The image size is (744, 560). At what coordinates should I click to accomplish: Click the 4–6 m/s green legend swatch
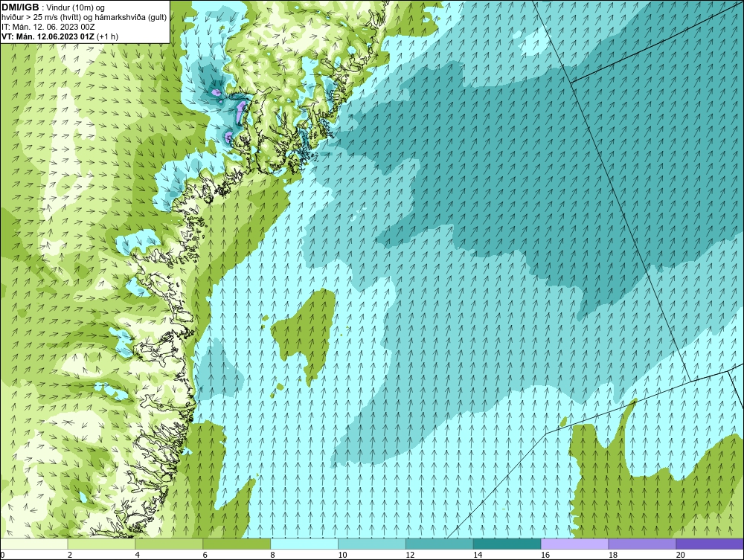pyautogui.click(x=169, y=544)
